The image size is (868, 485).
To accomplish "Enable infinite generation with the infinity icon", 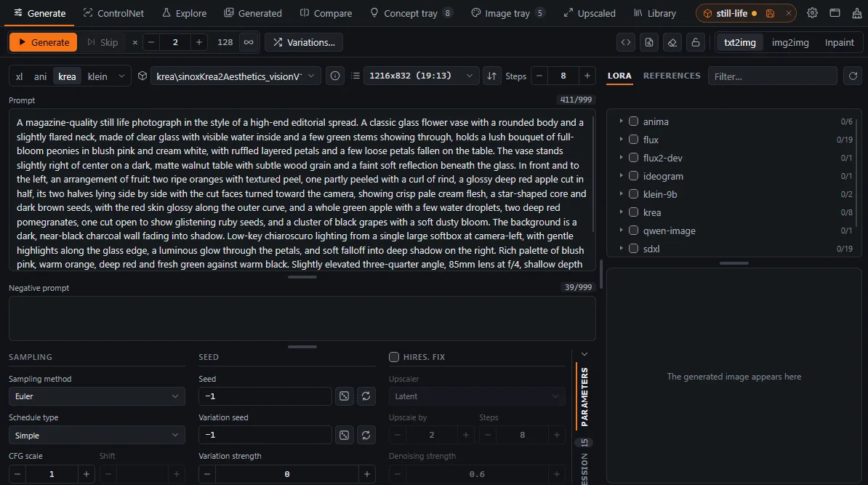I will pos(249,42).
